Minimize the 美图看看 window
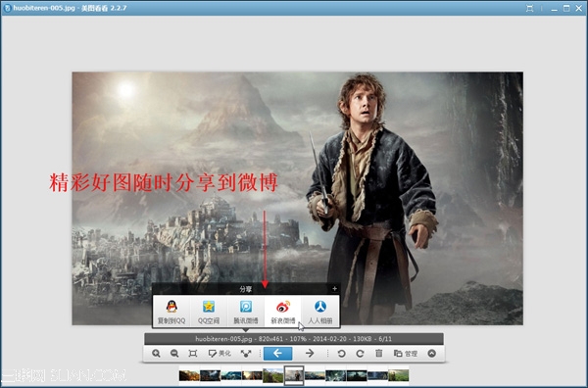The height and width of the screenshot is (388, 588). (554, 9)
